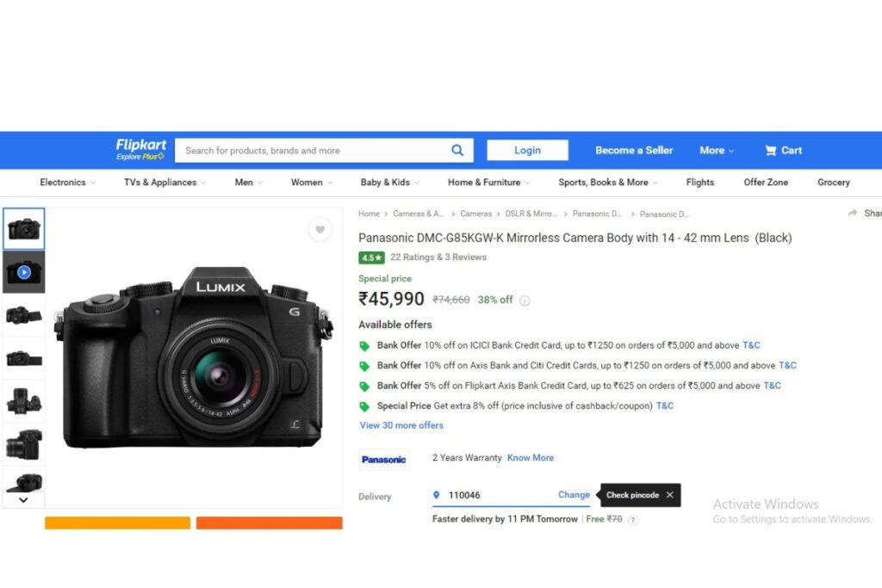
Task: Click the location pin icon near pincode
Action: point(436,495)
